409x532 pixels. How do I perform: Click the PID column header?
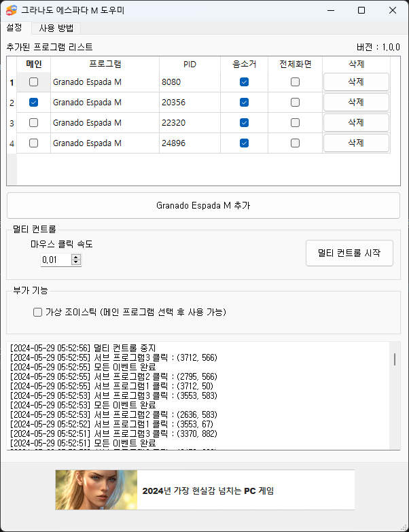[190, 64]
